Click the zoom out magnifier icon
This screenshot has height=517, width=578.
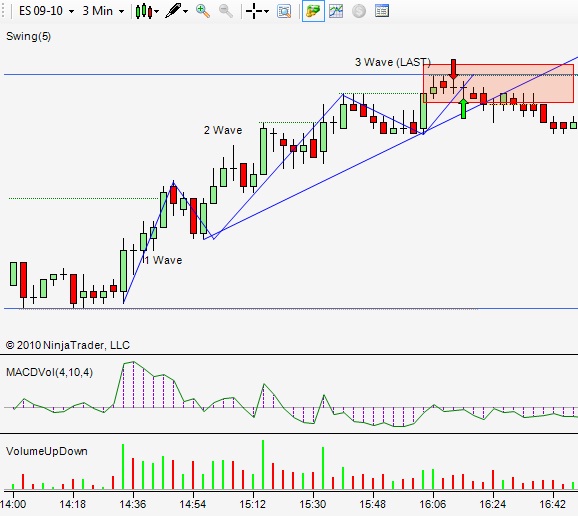226,11
